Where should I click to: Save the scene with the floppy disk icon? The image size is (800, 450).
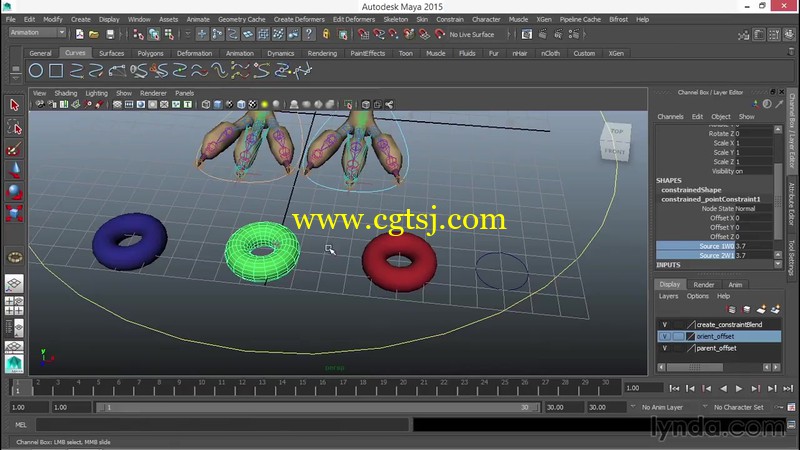tap(110, 34)
